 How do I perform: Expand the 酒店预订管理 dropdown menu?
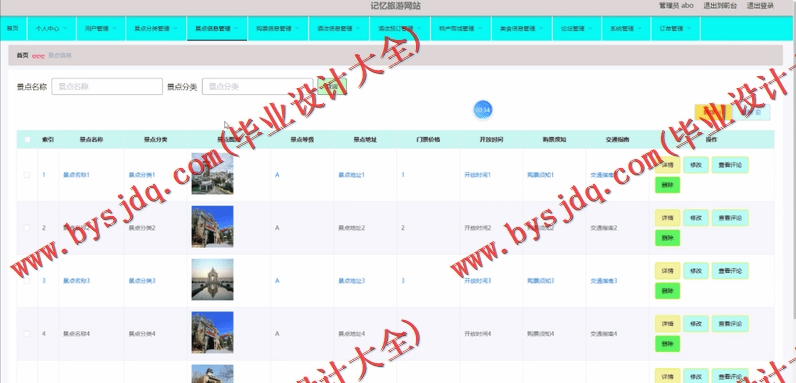400,28
